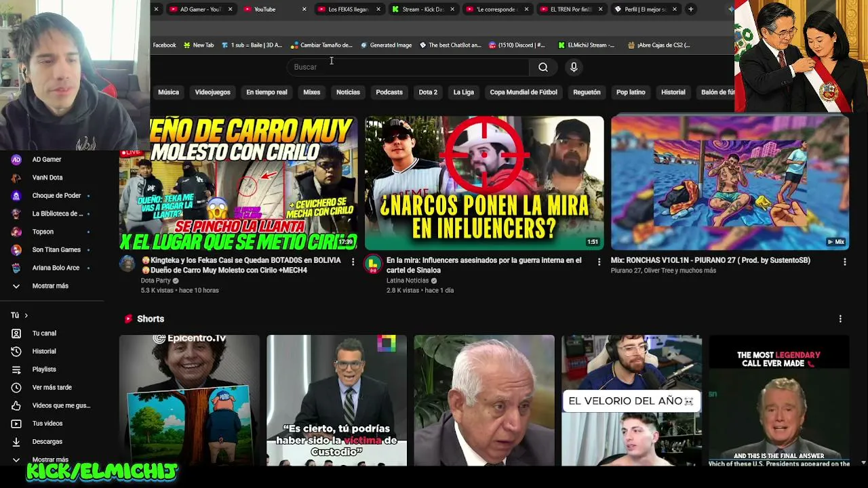
Task: Click the page scrollbar down arrow
Action: pyautogui.click(x=863, y=462)
